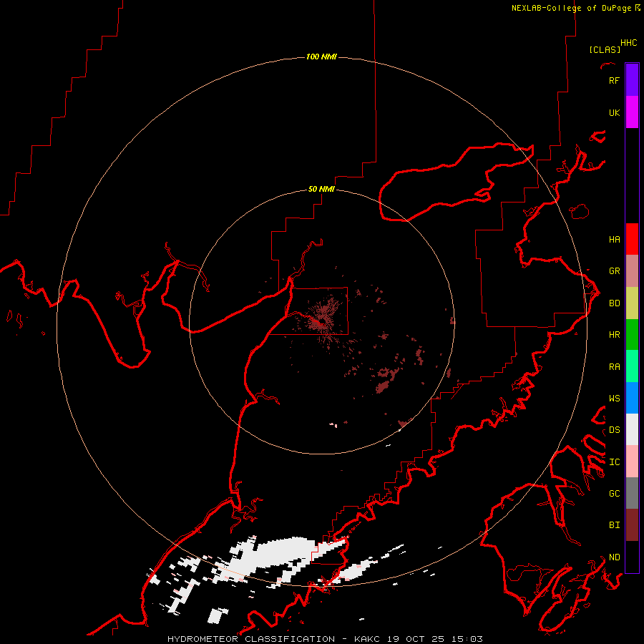Click the '15:03' timestamp
Image resolution: width=644 pixels, height=644 pixels.
(468, 639)
